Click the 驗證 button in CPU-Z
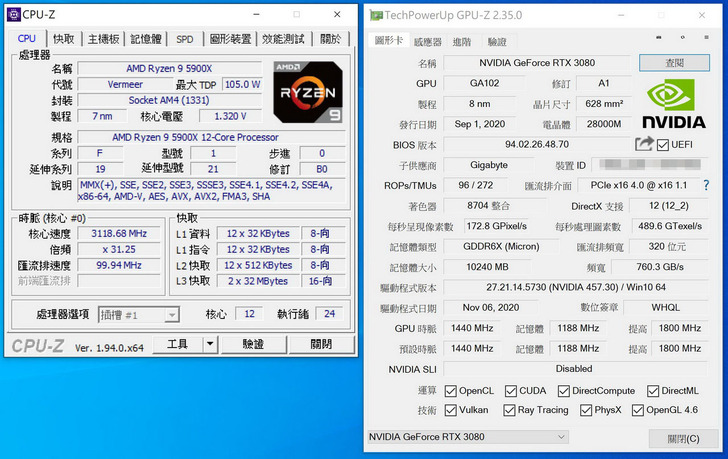The height and width of the screenshot is (459, 728). tap(255, 344)
